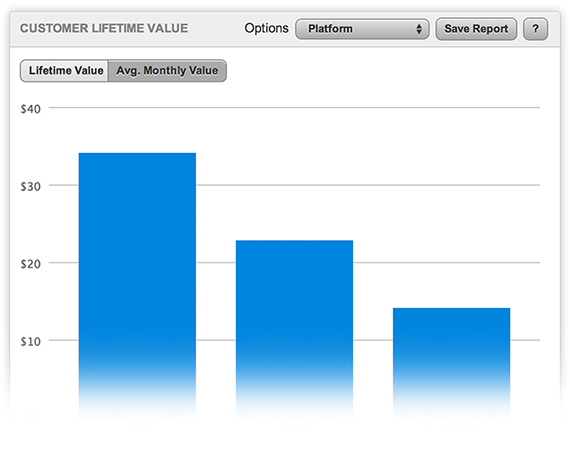Select the Avg. Monthly Value toggle
This screenshot has width=570, height=475.
[167, 71]
